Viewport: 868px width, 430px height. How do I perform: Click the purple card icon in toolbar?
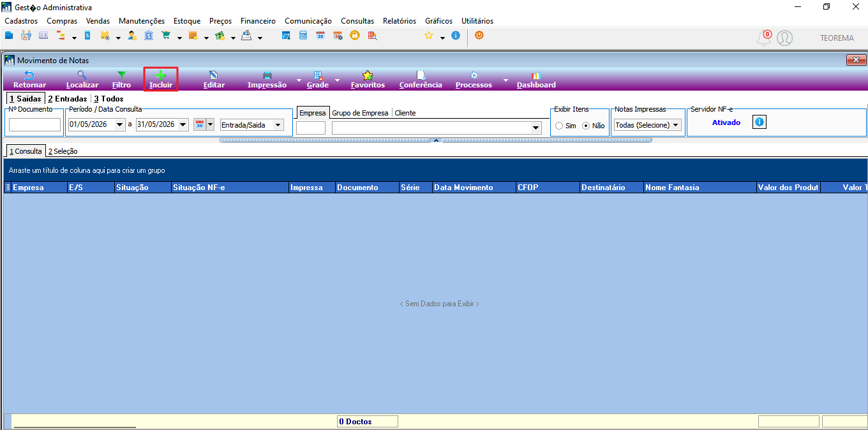43,36
